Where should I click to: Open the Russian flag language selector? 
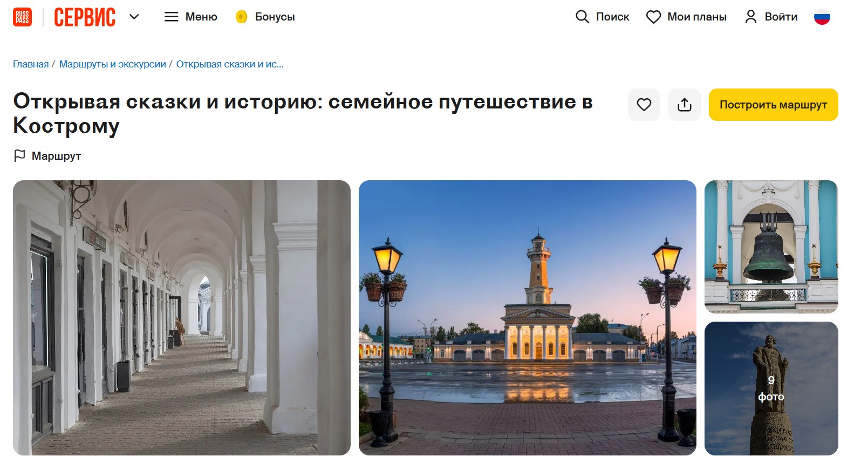click(822, 17)
